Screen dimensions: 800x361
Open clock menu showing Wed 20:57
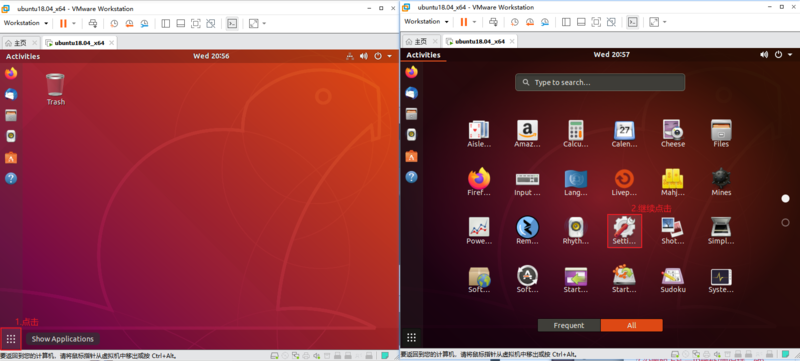pyautogui.click(x=612, y=55)
